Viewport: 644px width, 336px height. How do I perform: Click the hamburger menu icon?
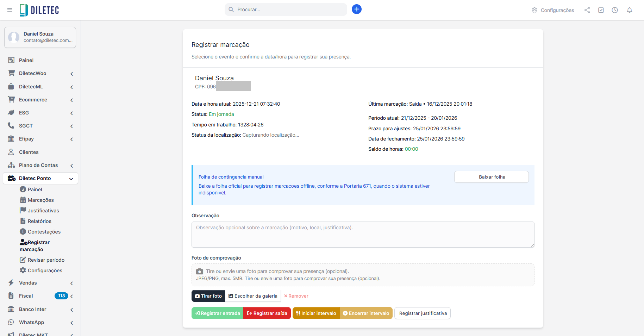click(x=10, y=10)
